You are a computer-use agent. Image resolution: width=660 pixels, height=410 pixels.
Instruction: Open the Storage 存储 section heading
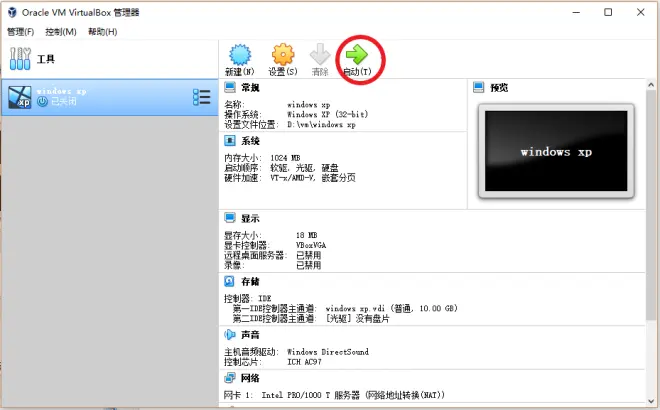tap(250, 281)
